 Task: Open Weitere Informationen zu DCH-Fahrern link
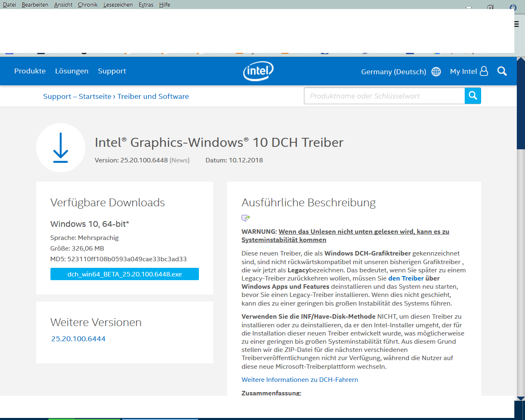tap(300, 379)
